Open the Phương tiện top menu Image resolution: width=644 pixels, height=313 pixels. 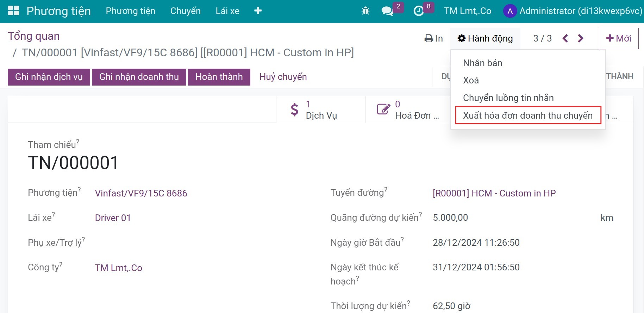click(131, 11)
